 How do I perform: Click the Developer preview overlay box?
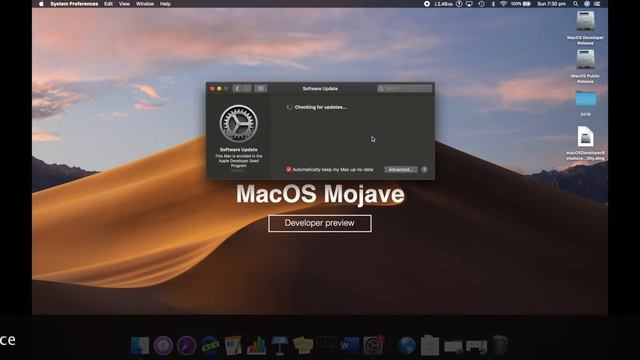point(320,223)
